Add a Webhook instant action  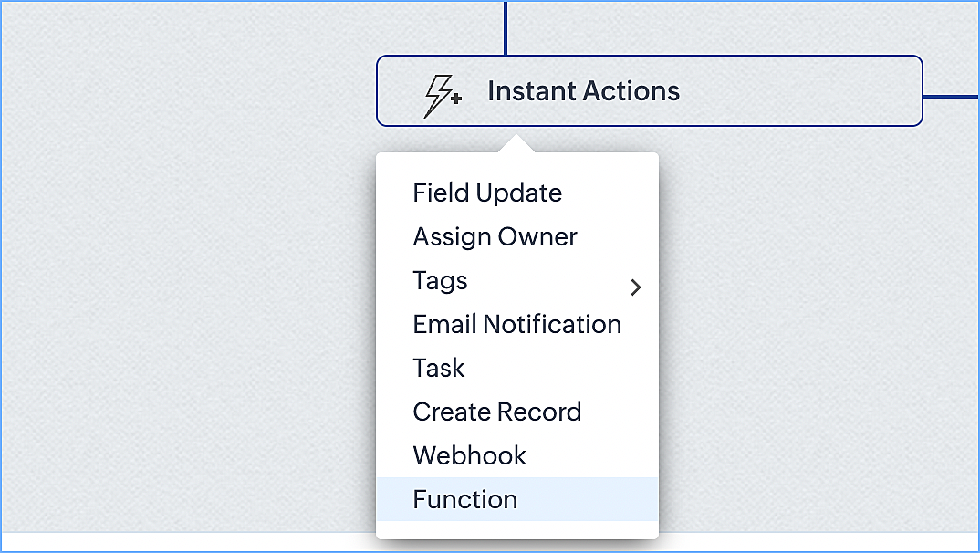[x=469, y=456]
